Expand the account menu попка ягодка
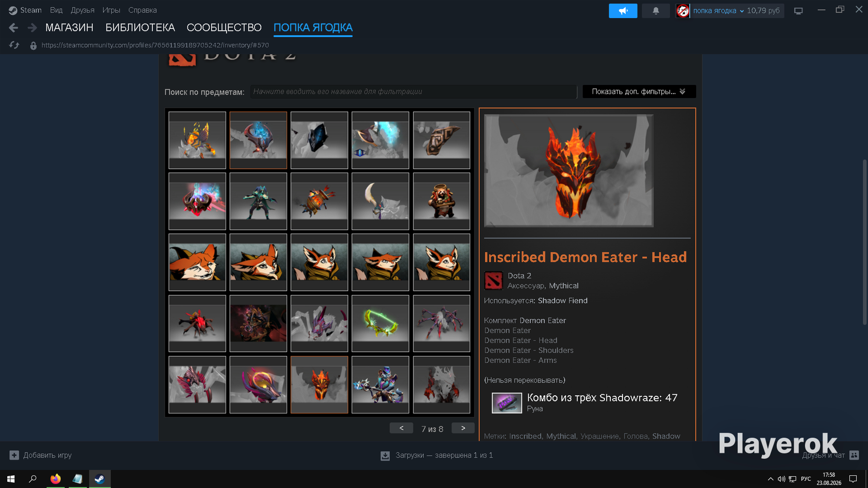The height and width of the screenshot is (488, 868). click(x=718, y=11)
